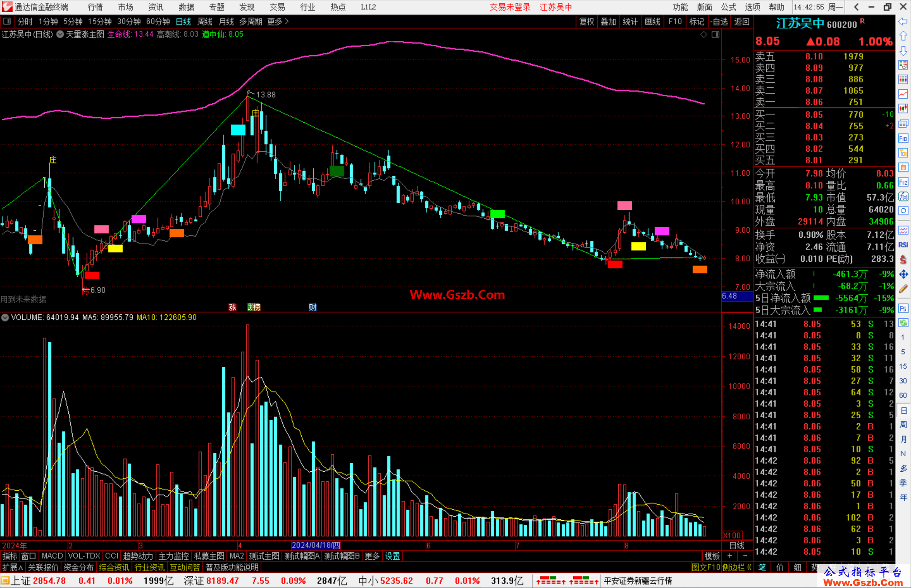Open the 模板 template menu
Screen dimensions: 911x588
click(x=712, y=556)
